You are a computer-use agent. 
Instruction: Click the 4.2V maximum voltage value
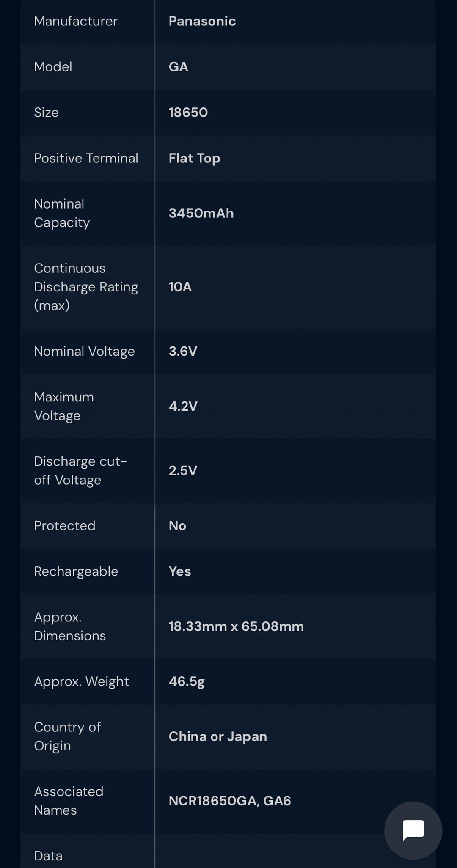(183, 406)
